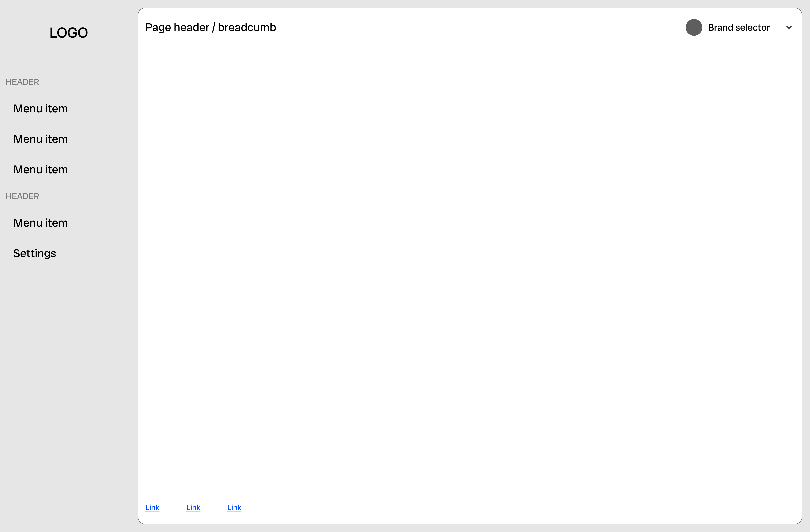
Task: Click empty area of the white content panel
Action: point(470,265)
